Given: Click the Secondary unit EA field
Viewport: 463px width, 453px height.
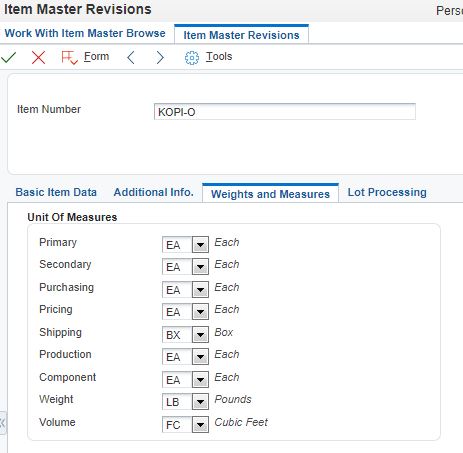Looking at the screenshot, I should click(x=177, y=267).
